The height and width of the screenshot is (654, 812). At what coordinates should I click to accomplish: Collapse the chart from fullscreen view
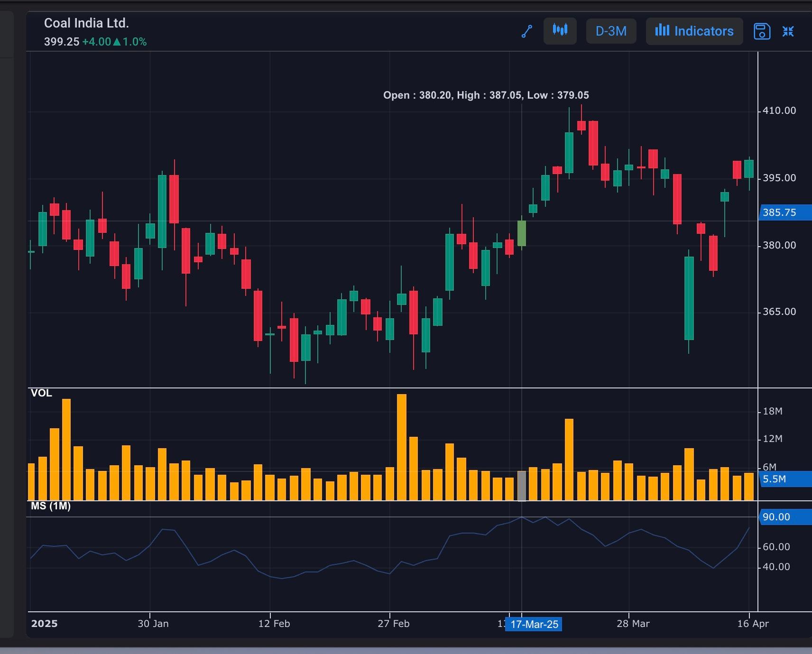coord(788,31)
